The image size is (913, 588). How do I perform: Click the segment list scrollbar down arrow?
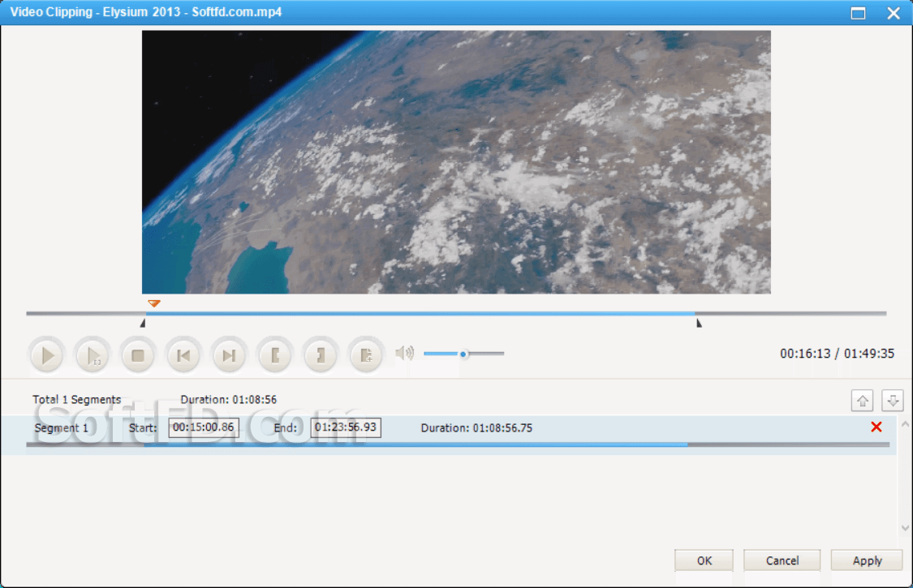pyautogui.click(x=905, y=527)
